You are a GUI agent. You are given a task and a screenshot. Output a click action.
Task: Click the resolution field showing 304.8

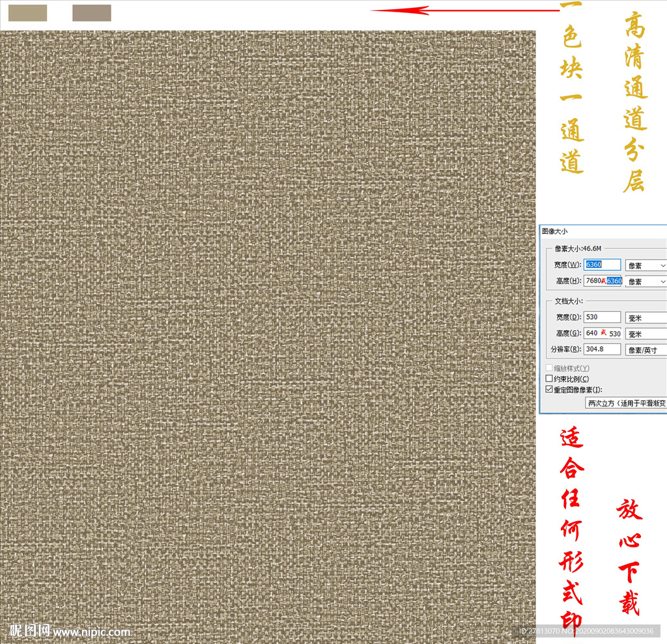pyautogui.click(x=602, y=349)
